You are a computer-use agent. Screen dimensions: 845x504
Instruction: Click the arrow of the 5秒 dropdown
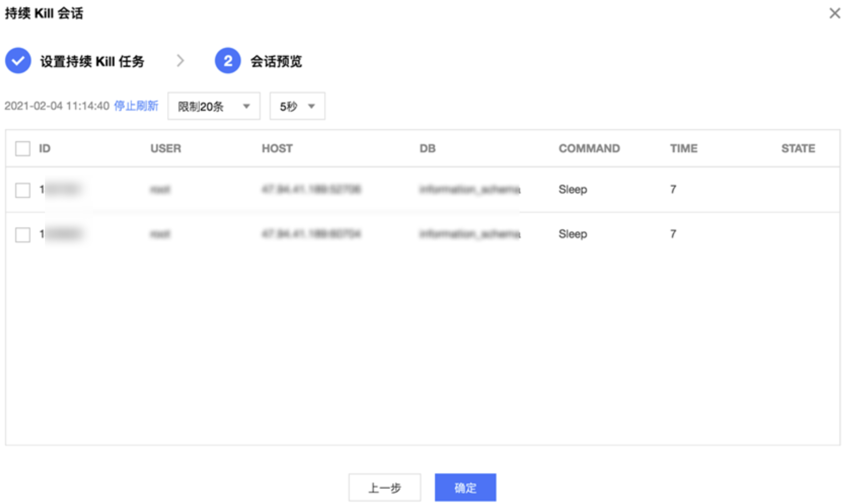(x=312, y=106)
